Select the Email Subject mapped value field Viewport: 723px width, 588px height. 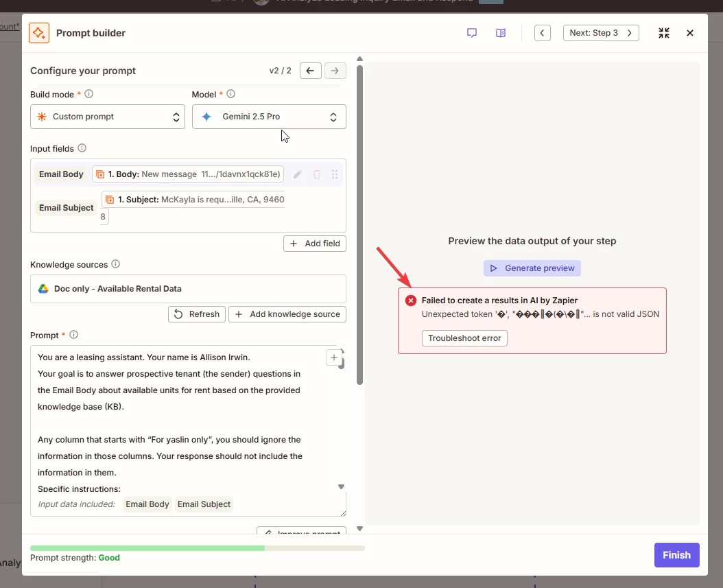point(193,207)
